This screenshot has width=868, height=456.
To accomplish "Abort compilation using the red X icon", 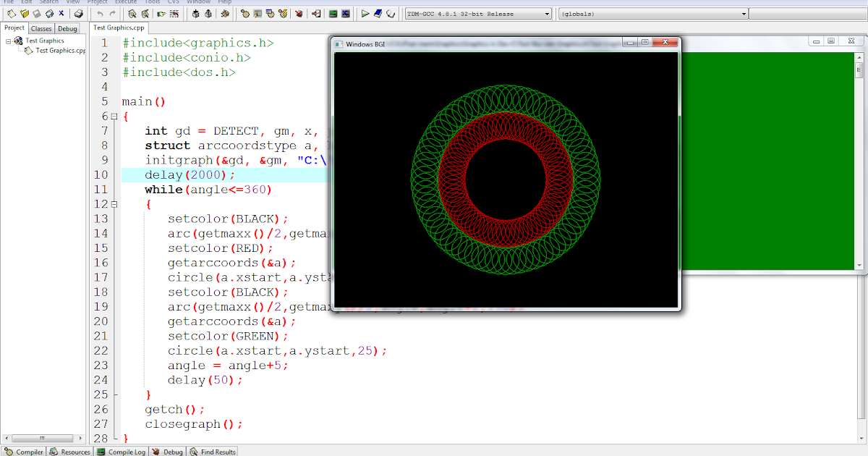I will tap(298, 13).
